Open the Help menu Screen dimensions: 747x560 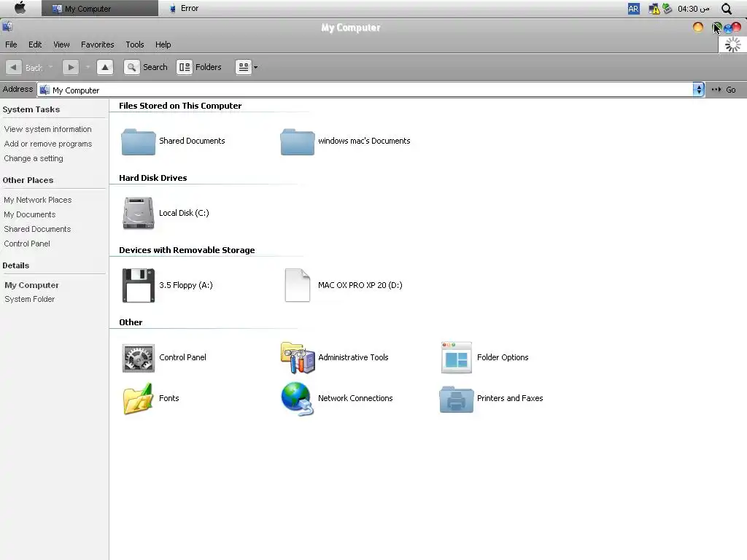coord(163,44)
